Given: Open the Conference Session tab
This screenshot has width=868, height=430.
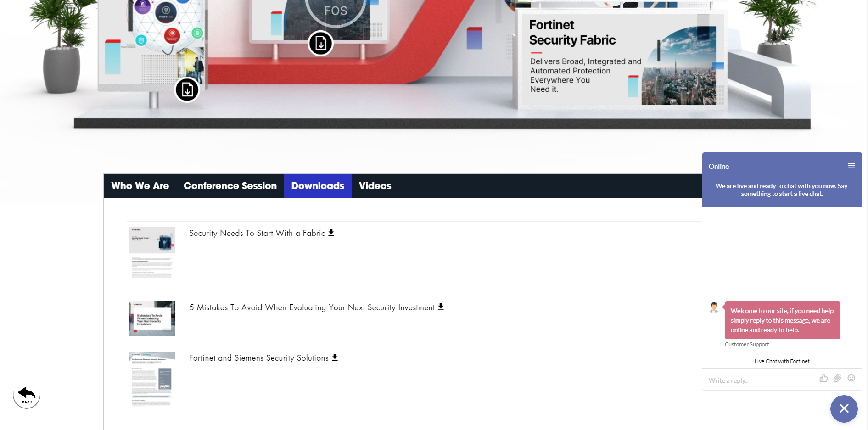Looking at the screenshot, I should pos(230,186).
